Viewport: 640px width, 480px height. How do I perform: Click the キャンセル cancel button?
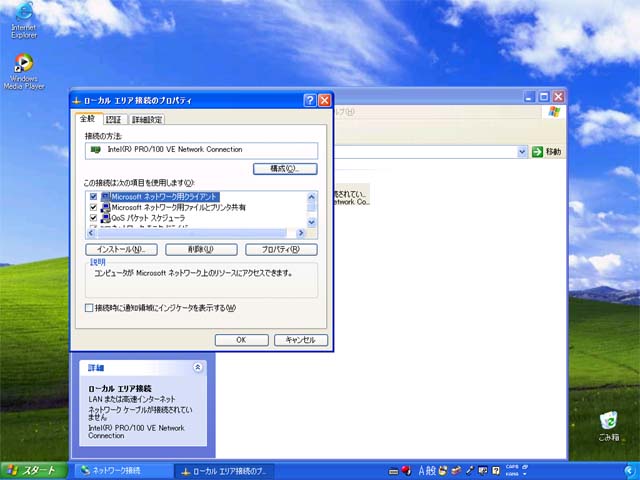click(301, 340)
